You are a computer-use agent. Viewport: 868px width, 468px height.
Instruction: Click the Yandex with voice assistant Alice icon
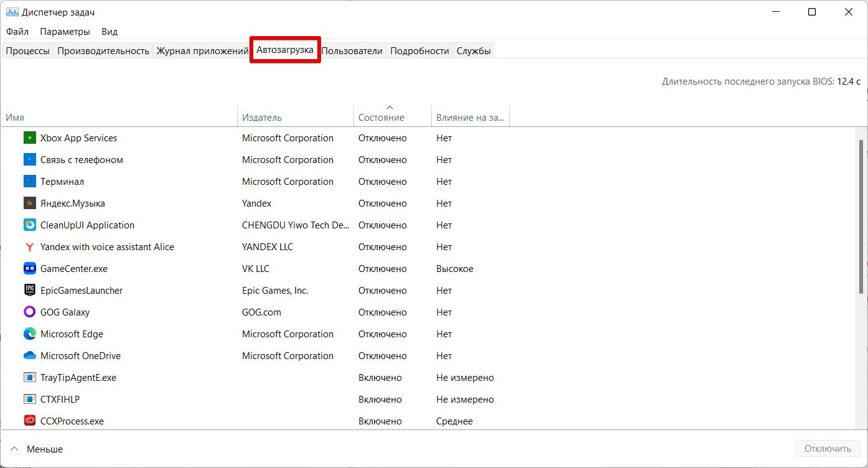click(30, 247)
